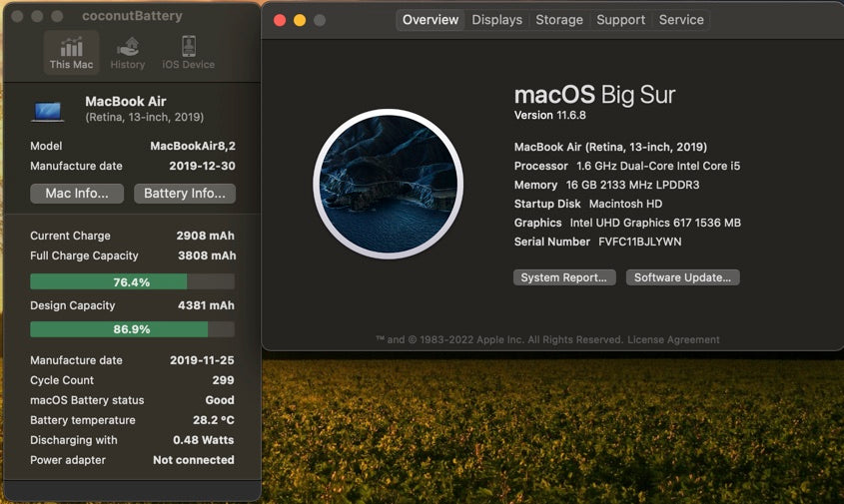Click the Design Capacity value 4381 mAh
The width and height of the screenshot is (844, 504).
[206, 305]
